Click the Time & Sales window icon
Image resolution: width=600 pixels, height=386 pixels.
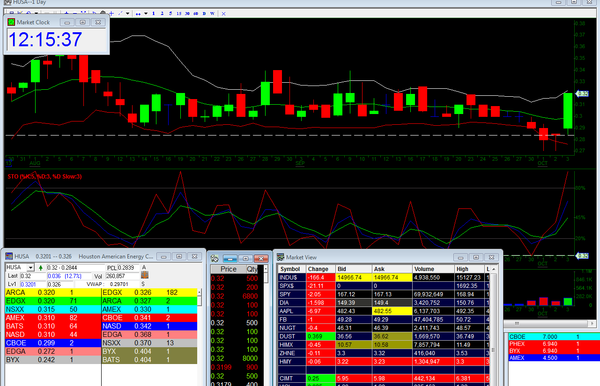(214, 259)
